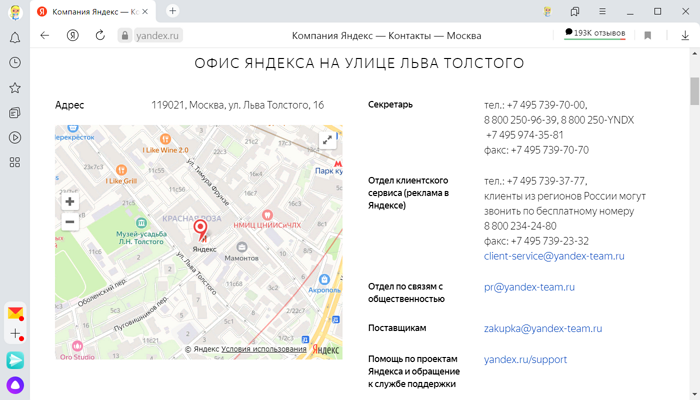Show site security lock info

pyautogui.click(x=125, y=35)
